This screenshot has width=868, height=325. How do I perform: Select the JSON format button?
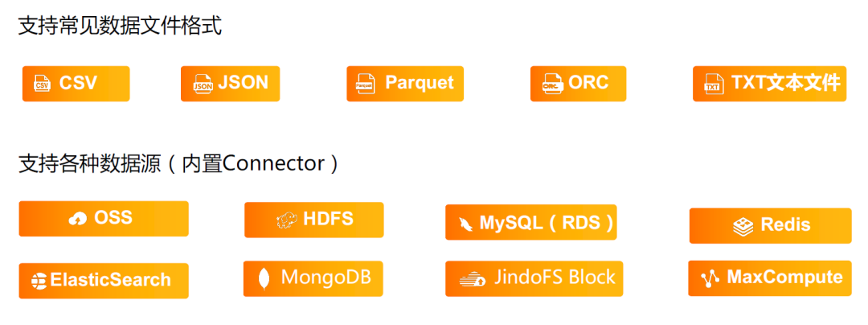231,84
